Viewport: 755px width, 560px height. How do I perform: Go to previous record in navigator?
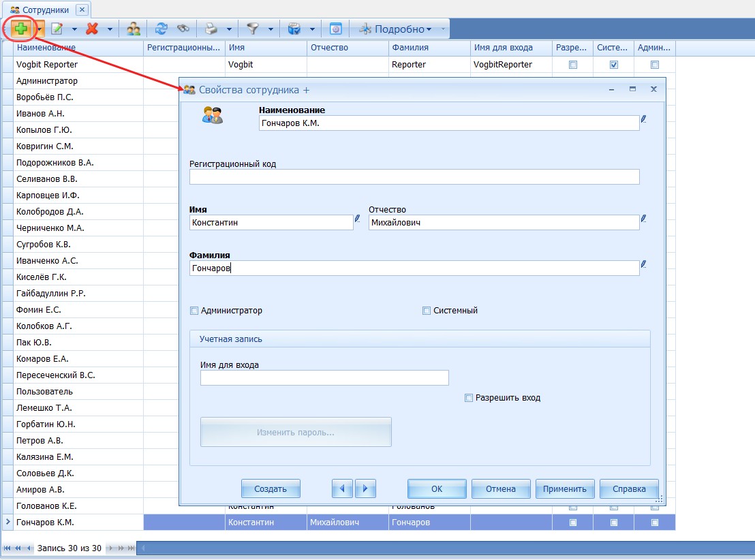29,548
